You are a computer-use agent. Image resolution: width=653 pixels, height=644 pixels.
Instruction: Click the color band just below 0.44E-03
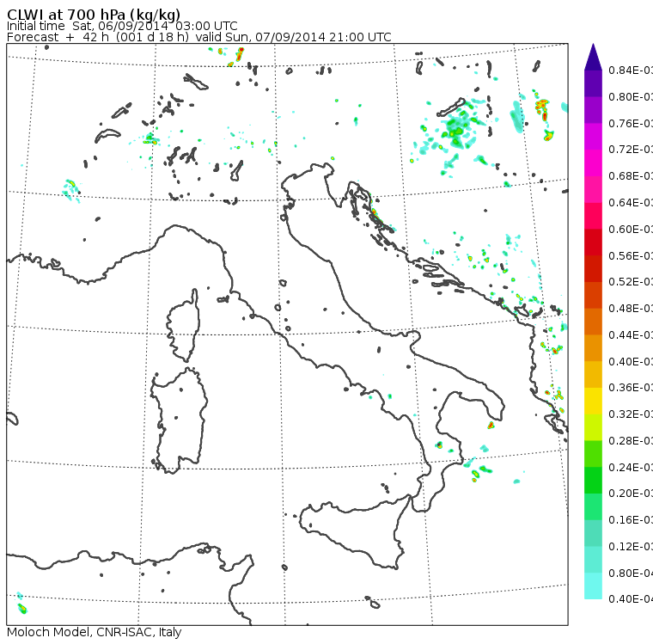click(593, 348)
